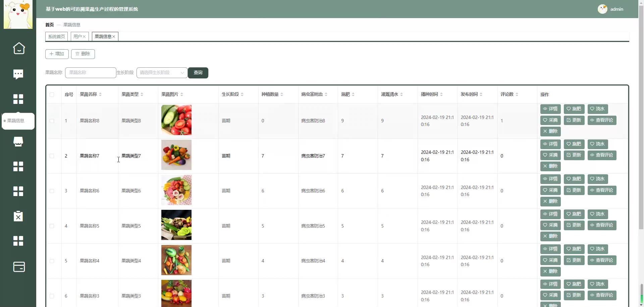This screenshot has width=644, height=307.
Task: Select the checkbox for 果蔬名称8 row
Action: (x=52, y=121)
